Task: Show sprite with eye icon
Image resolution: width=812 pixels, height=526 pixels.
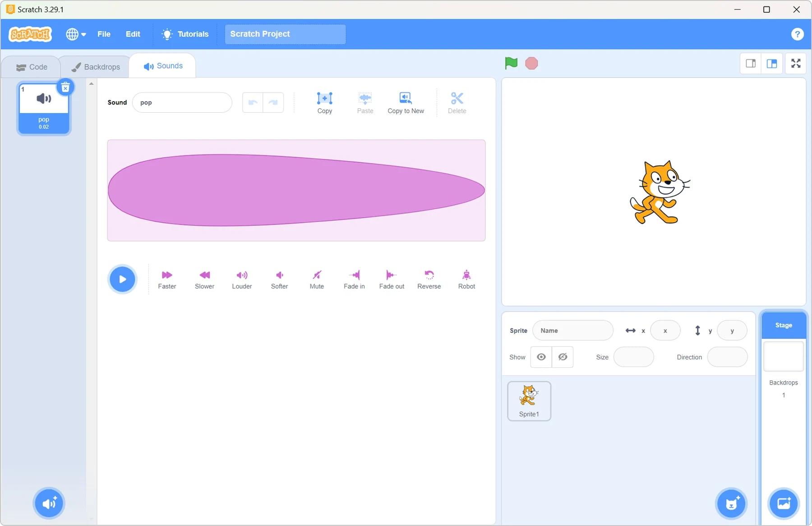Action: [541, 357]
